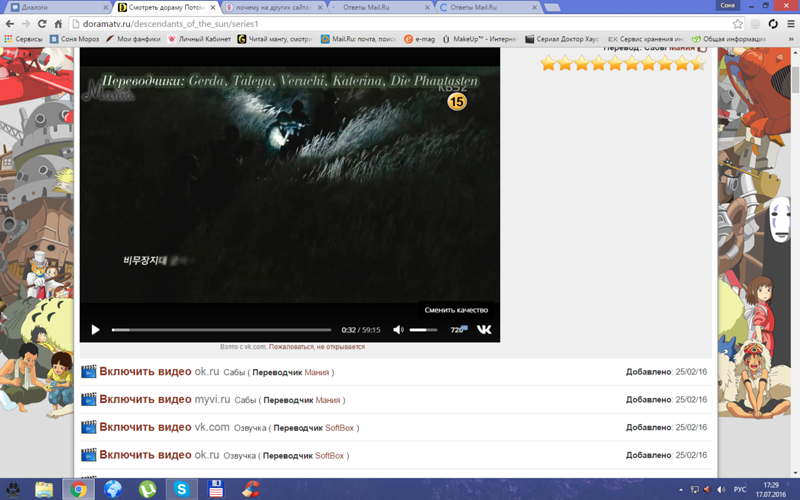The width and height of the screenshot is (800, 500).
Task: Open the globe browser icon in taskbar
Action: (113, 489)
